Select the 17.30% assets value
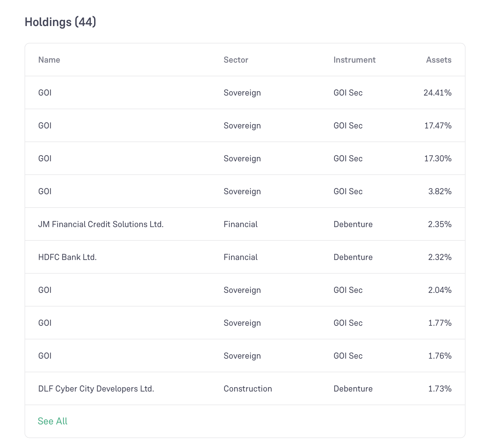This screenshot has height=448, width=482. coord(438,159)
